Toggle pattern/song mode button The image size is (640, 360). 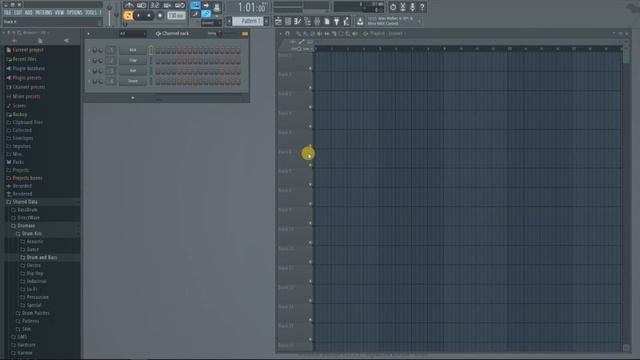(128, 16)
